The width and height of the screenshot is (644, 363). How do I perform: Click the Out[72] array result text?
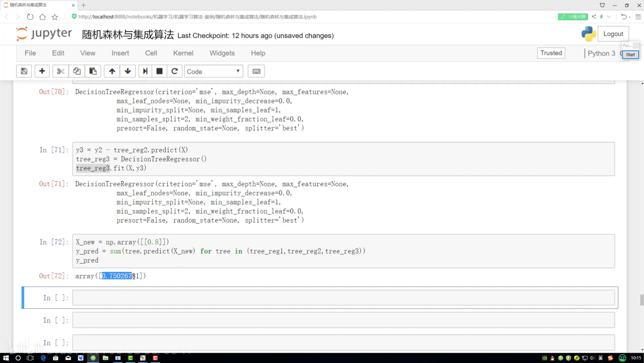click(111, 276)
